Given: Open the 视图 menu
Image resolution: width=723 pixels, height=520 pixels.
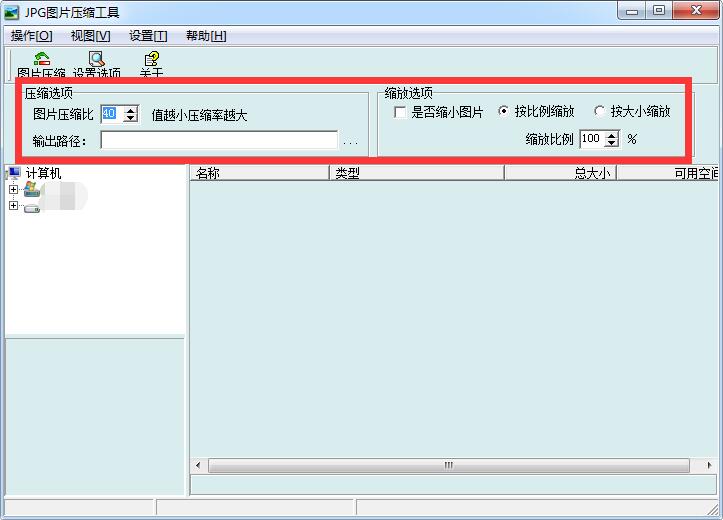Looking at the screenshot, I should [x=90, y=36].
